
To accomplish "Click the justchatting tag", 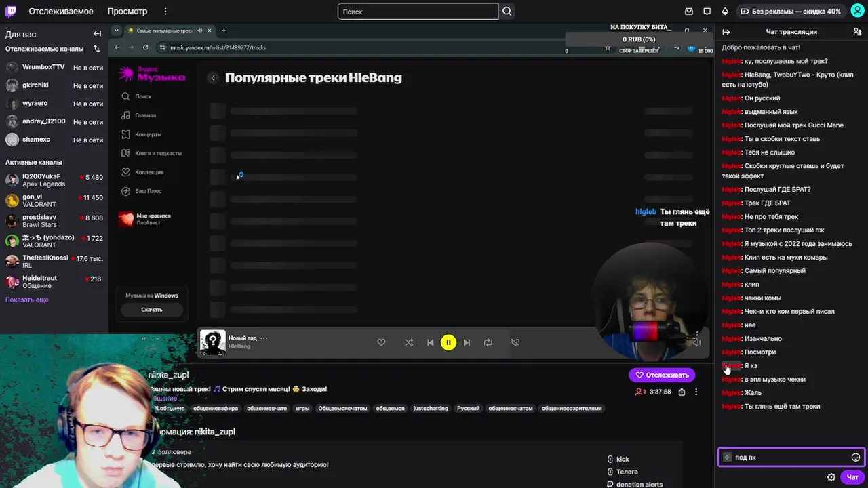I will [431, 409].
